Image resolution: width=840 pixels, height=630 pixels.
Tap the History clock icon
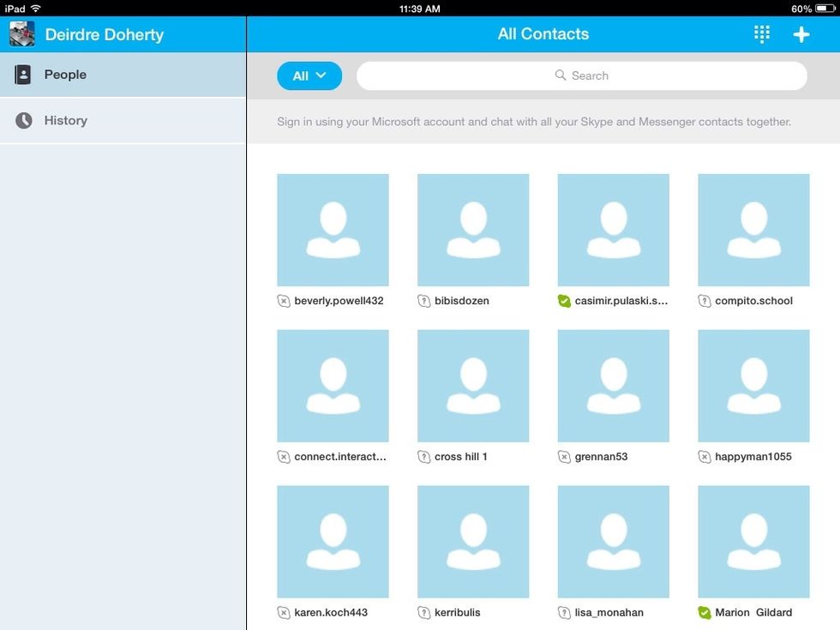click(x=23, y=120)
